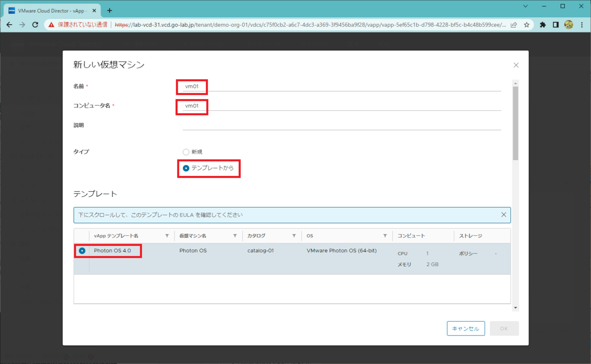The image size is (591, 364).
Task: Close the new virtual machine dialog
Action: pyautogui.click(x=516, y=65)
